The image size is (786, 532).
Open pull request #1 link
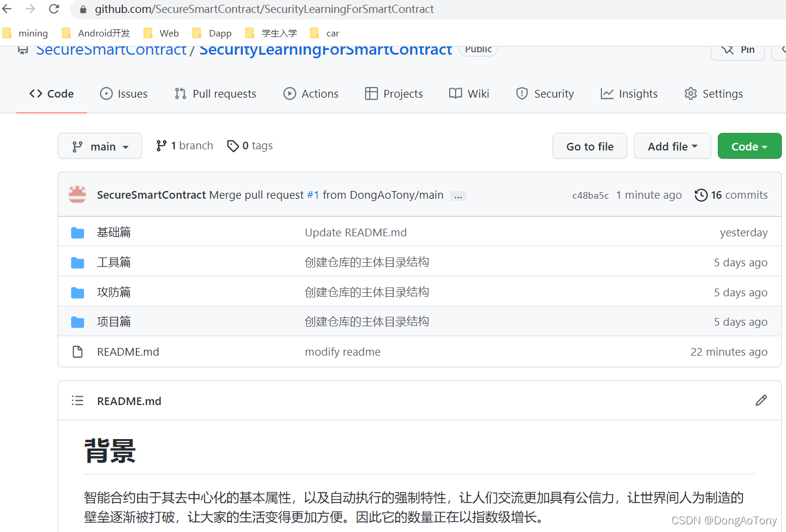coord(313,195)
